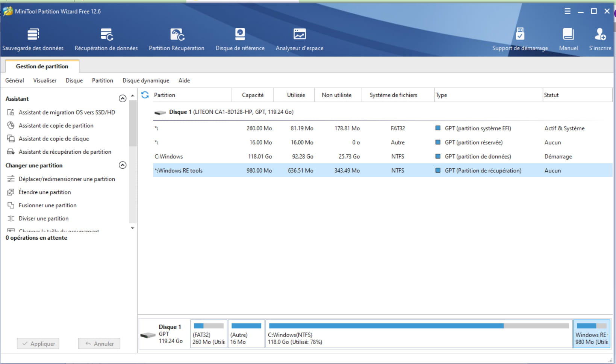Screen dimensions: 616x364
Task: Click the Annuler button
Action: click(99, 343)
